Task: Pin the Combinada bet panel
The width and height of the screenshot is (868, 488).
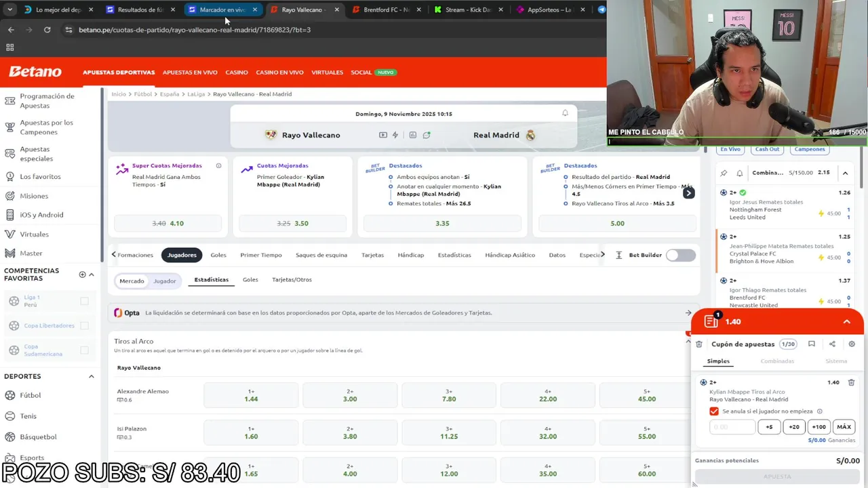Action: [x=724, y=173]
